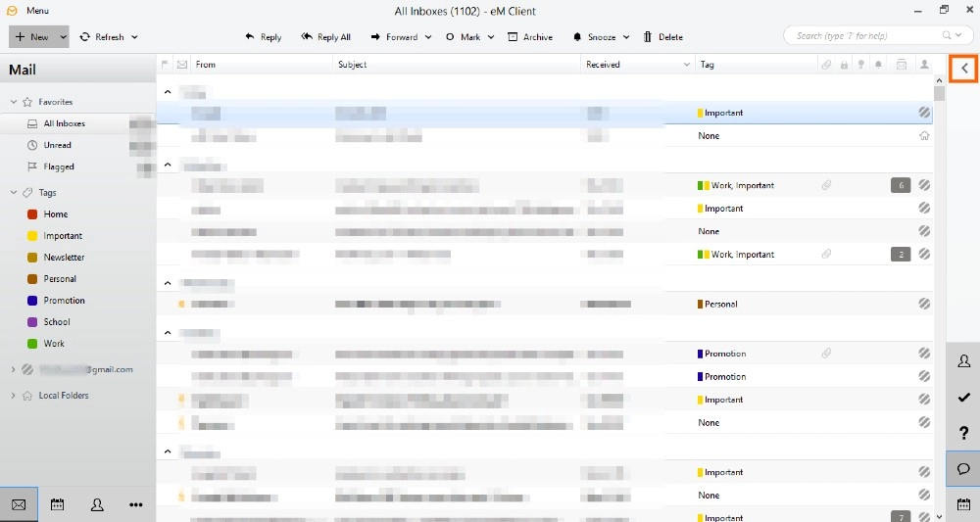Open the Forward dropdown arrow
Viewport: 980px width, 522px height.
tap(428, 37)
